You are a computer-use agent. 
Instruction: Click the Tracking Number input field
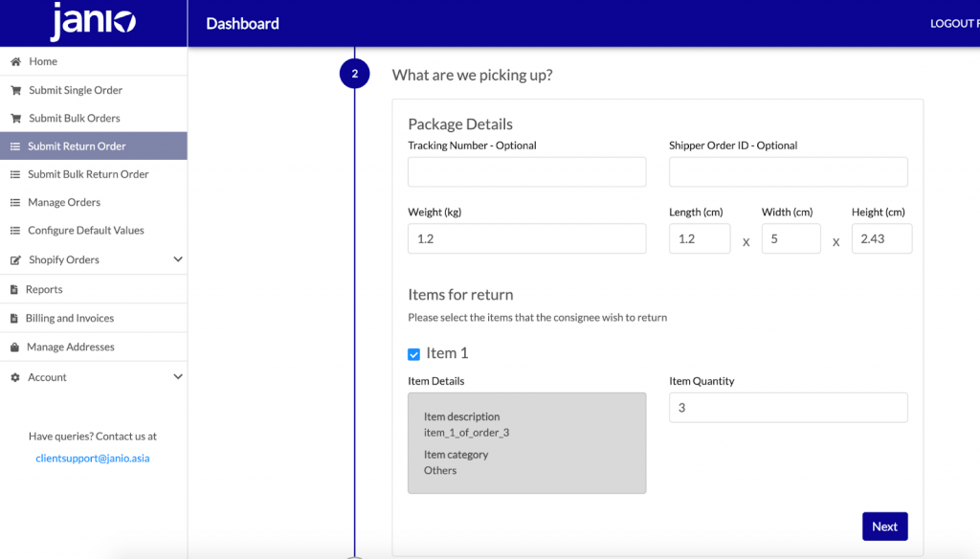pyautogui.click(x=527, y=172)
